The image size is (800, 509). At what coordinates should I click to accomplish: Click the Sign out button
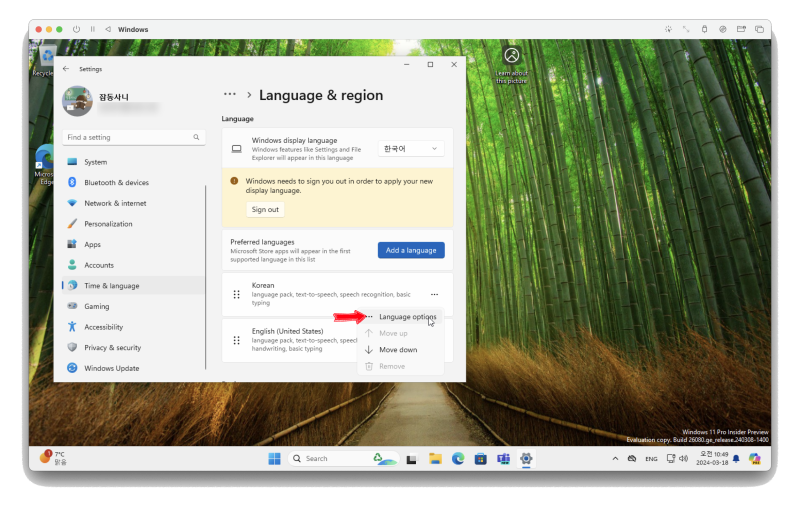265,209
